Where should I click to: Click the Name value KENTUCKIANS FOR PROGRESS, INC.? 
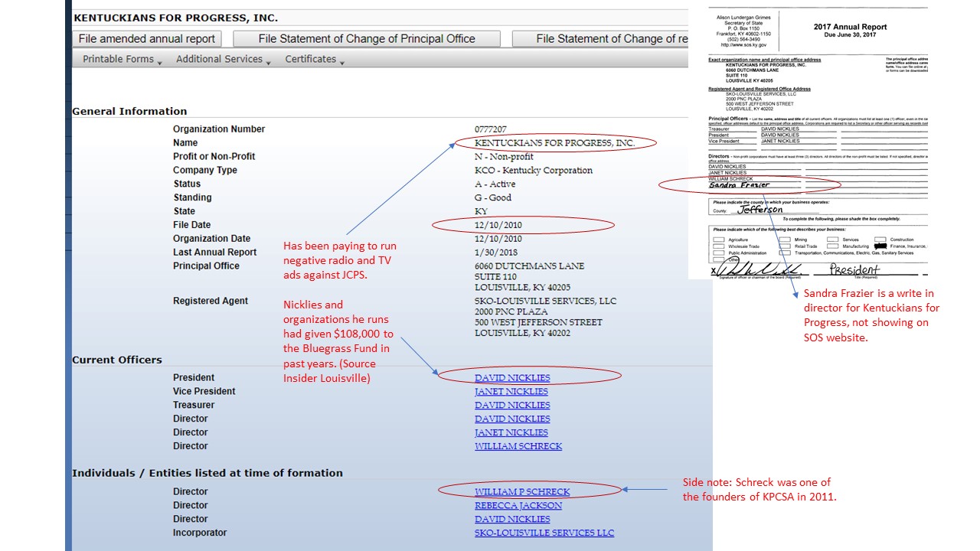(555, 143)
